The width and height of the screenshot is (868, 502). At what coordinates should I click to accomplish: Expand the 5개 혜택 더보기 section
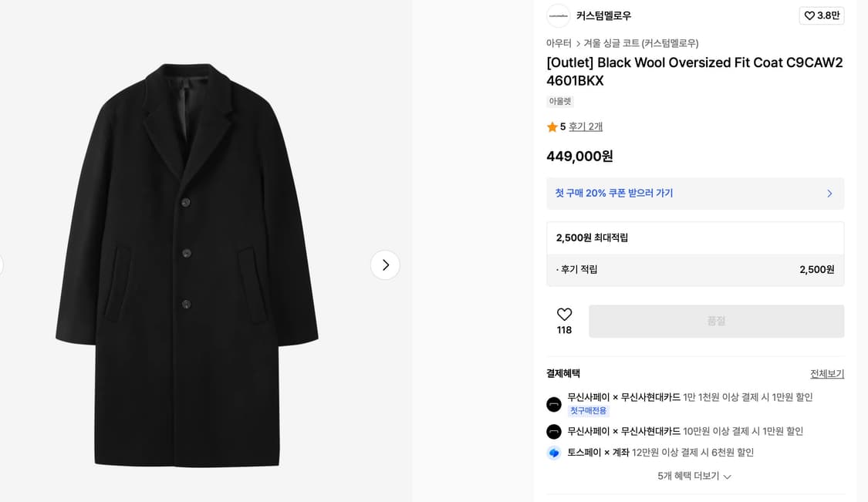pyautogui.click(x=695, y=477)
